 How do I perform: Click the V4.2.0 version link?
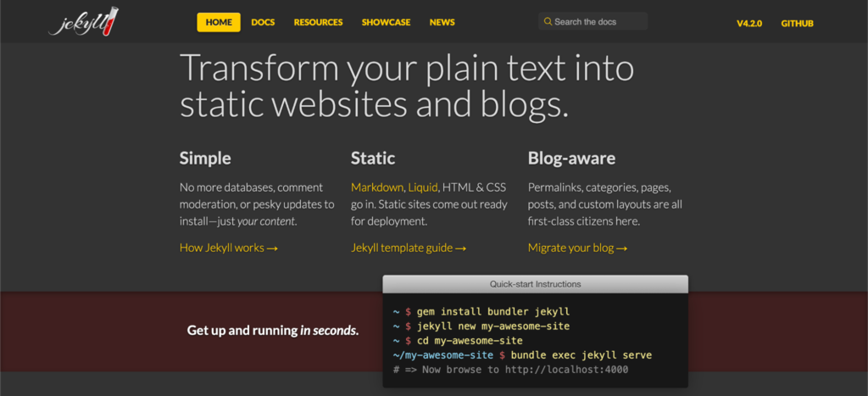click(749, 23)
